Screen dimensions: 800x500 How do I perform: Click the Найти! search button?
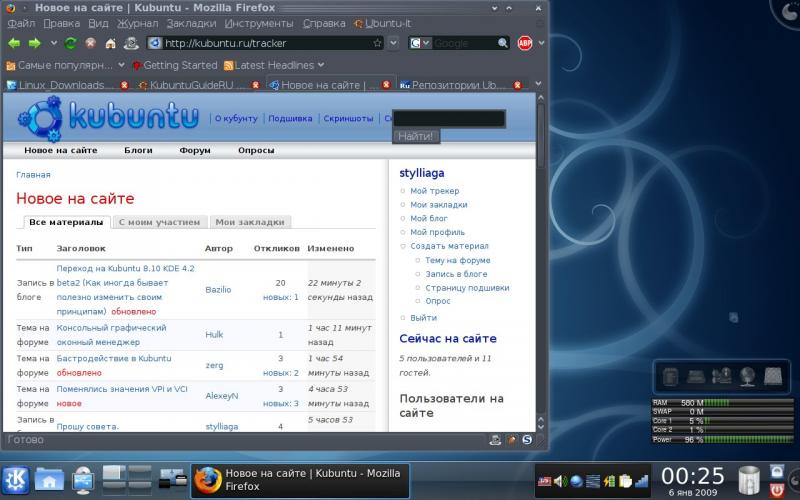[416, 136]
